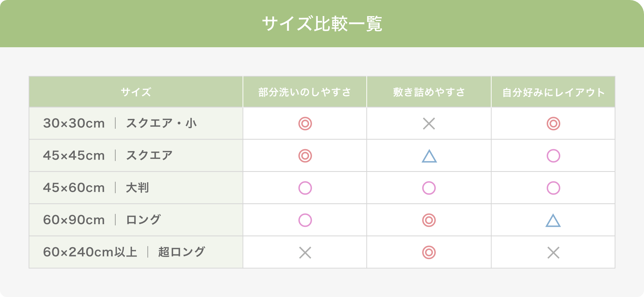Click the blue triangle in the 60×90cm row
Image resolution: width=644 pixels, height=297 pixels.
point(553,220)
